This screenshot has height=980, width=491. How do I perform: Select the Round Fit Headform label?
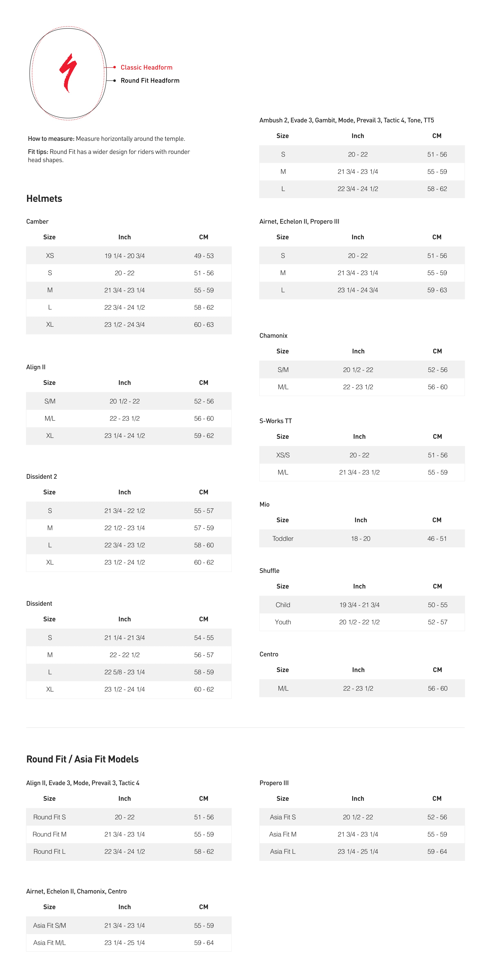150,81
